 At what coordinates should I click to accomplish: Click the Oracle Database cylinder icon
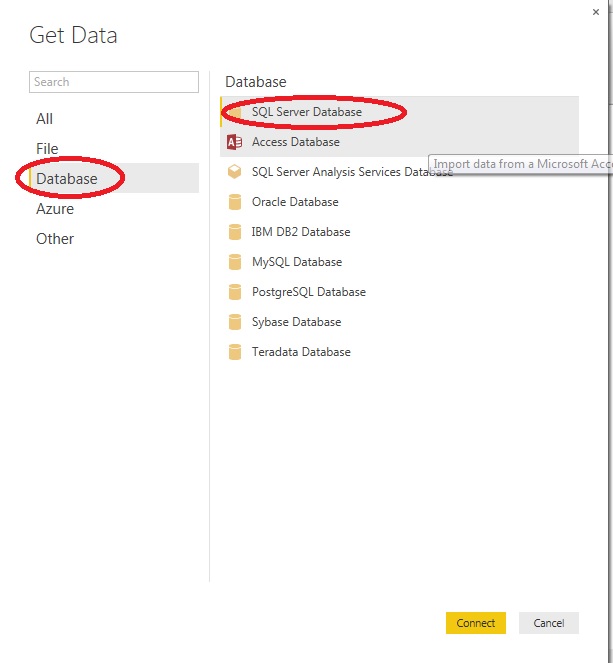click(235, 202)
